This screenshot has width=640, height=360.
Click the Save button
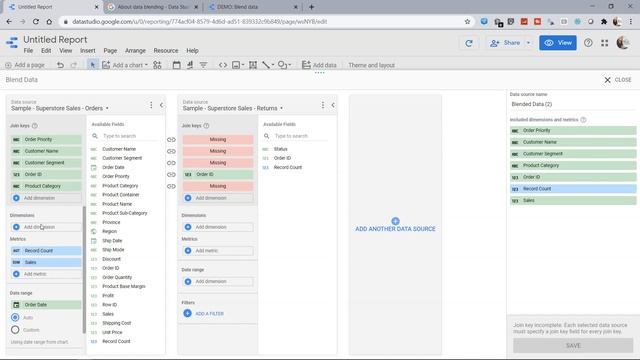[x=573, y=346]
